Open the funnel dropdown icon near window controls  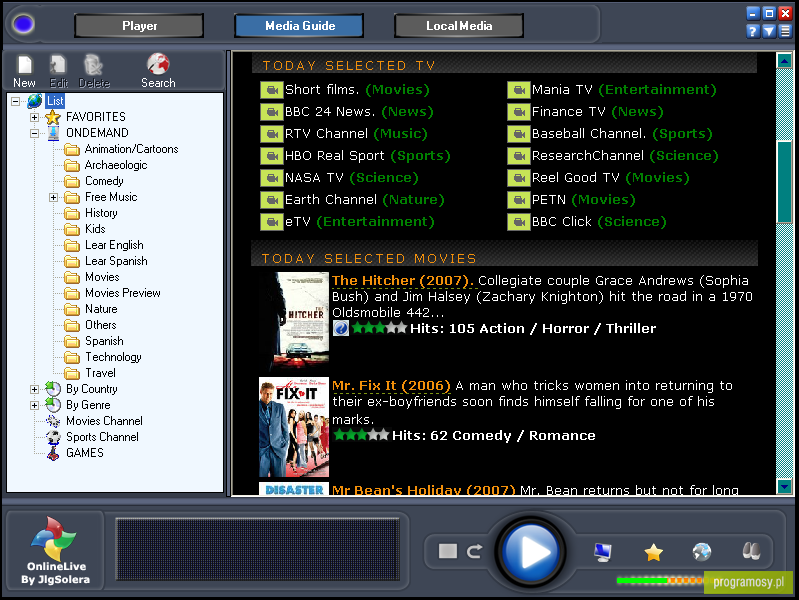(769, 32)
